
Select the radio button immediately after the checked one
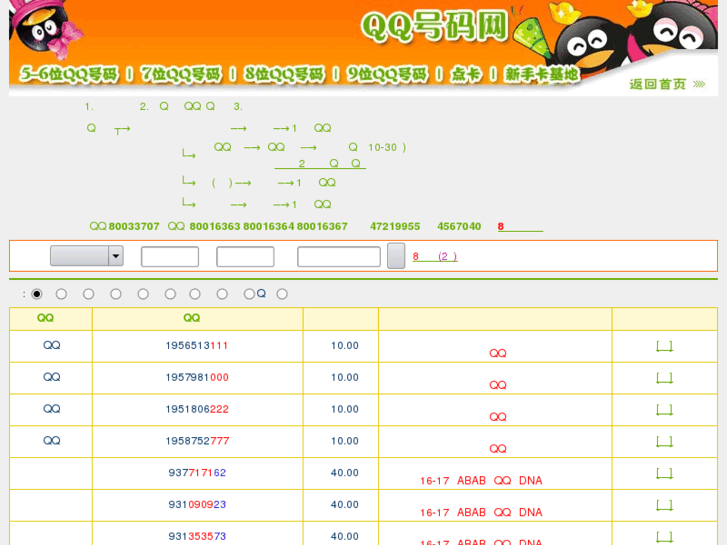(x=61, y=294)
